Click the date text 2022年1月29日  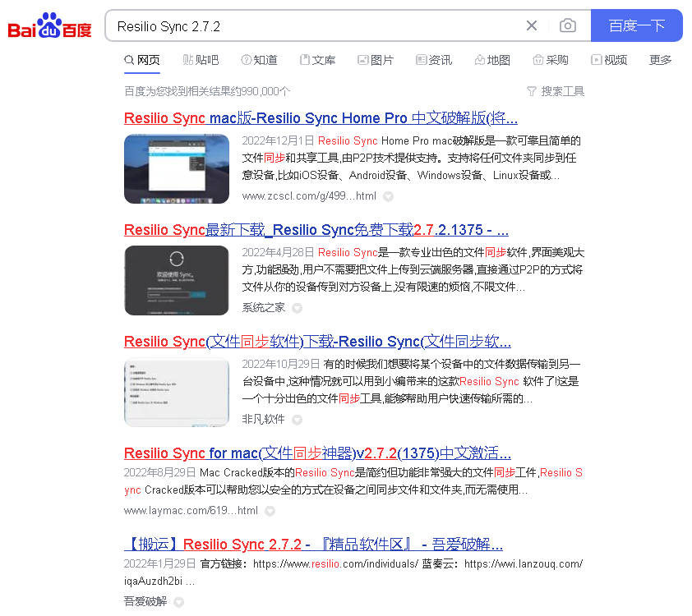point(160,563)
